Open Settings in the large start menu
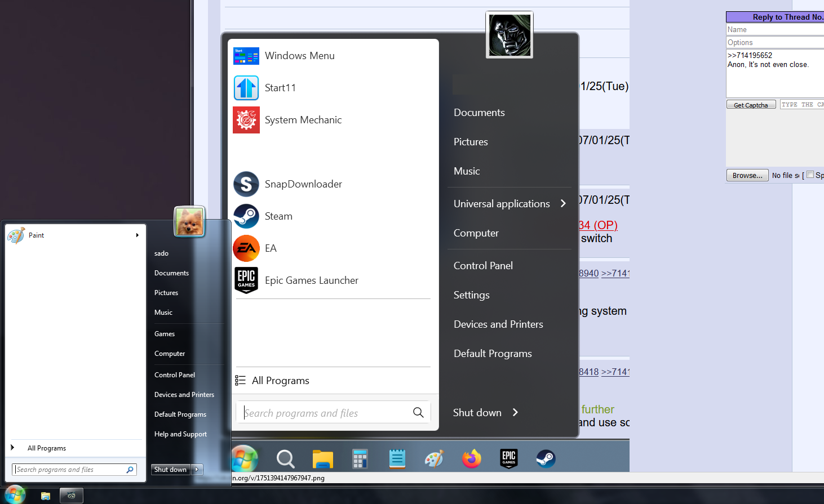The image size is (824, 504). tap(472, 295)
